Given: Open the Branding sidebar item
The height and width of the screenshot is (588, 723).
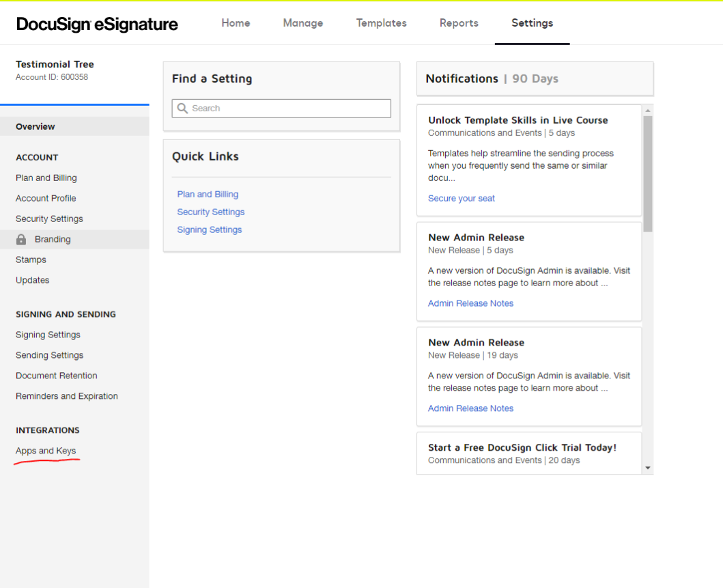Looking at the screenshot, I should [74, 239].
